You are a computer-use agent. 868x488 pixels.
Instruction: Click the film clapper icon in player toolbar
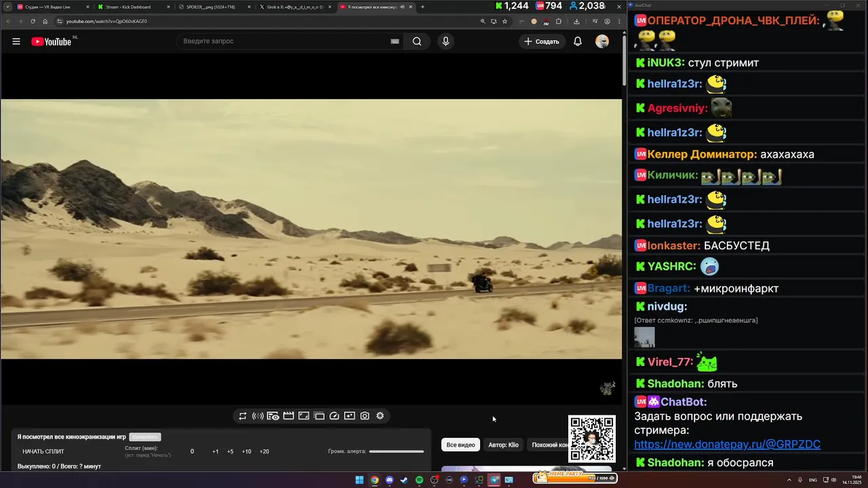click(x=288, y=416)
